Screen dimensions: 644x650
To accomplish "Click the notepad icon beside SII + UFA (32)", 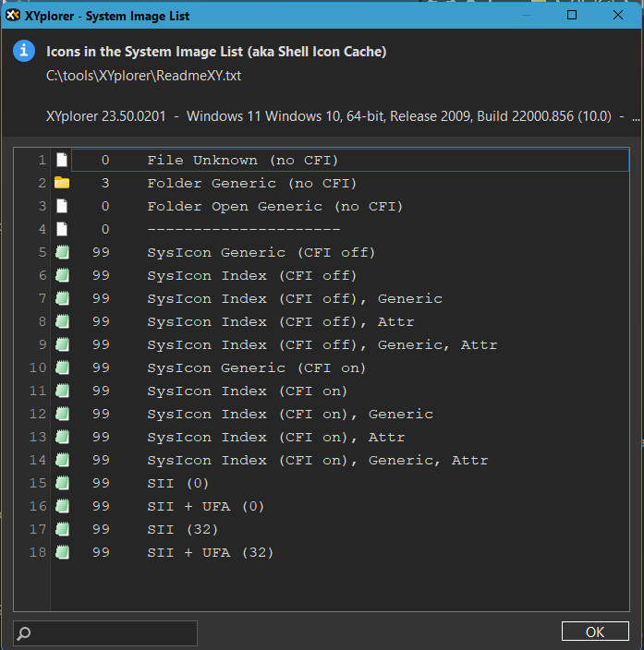I will (62, 552).
